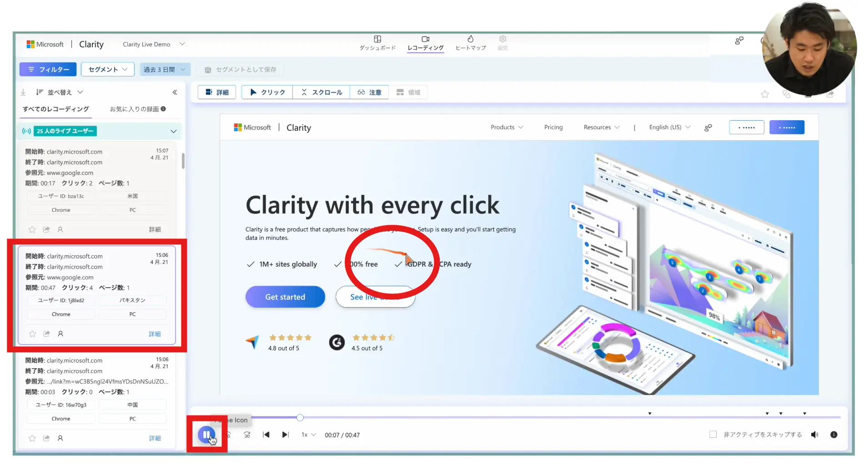The height and width of the screenshot is (471, 868).
Task: Collapse the recordings list panel
Action: click(175, 92)
